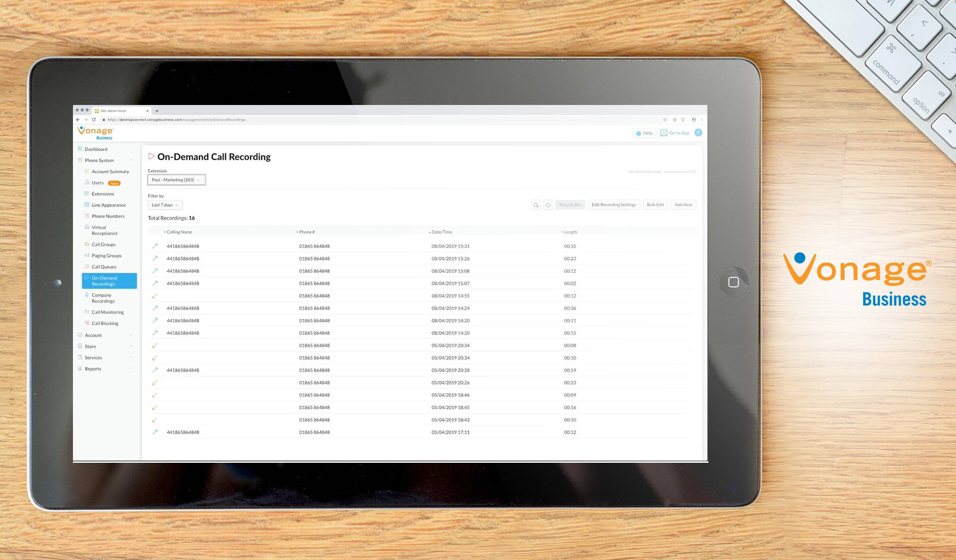This screenshot has width=956, height=560.
Task: Click the Edit Recording Settings button
Action: 614,205
